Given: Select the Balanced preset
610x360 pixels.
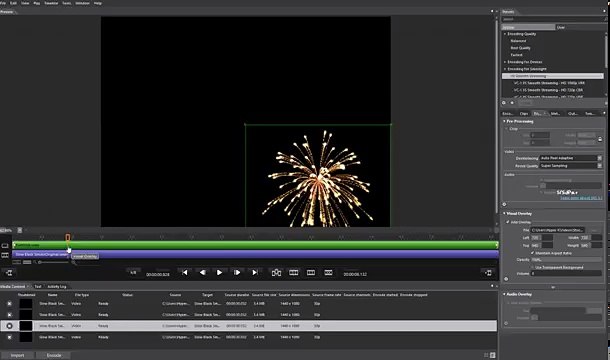Looking at the screenshot, I should click(518, 41).
